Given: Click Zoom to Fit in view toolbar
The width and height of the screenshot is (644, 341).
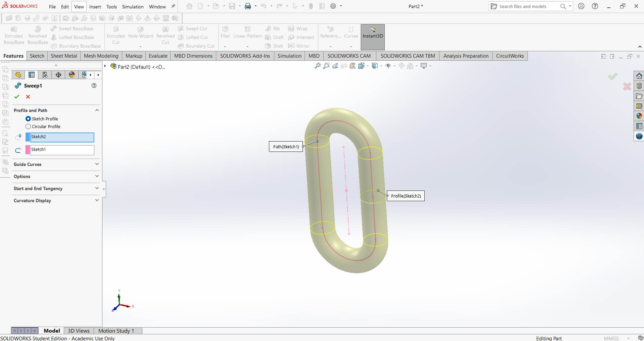Looking at the screenshot, I should click(x=317, y=66).
